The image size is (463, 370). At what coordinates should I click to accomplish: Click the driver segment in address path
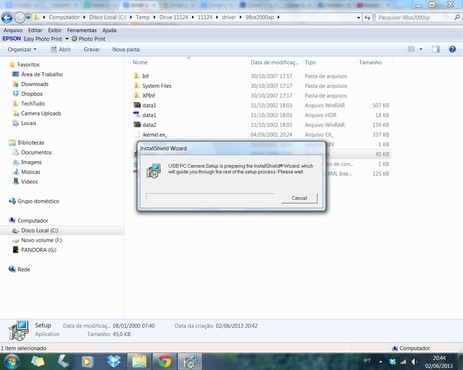coord(229,17)
